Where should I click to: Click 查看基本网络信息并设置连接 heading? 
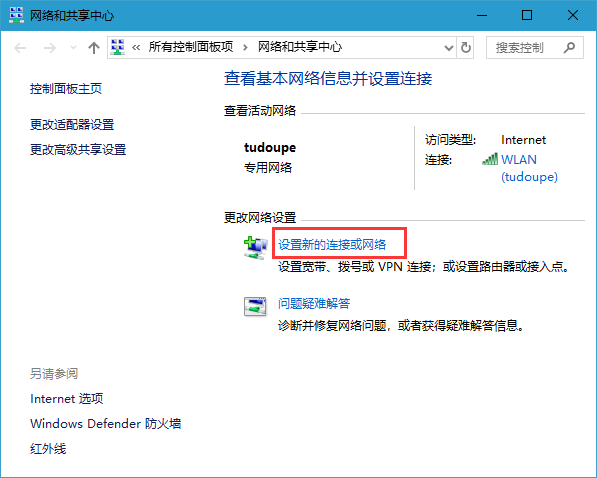[328, 78]
